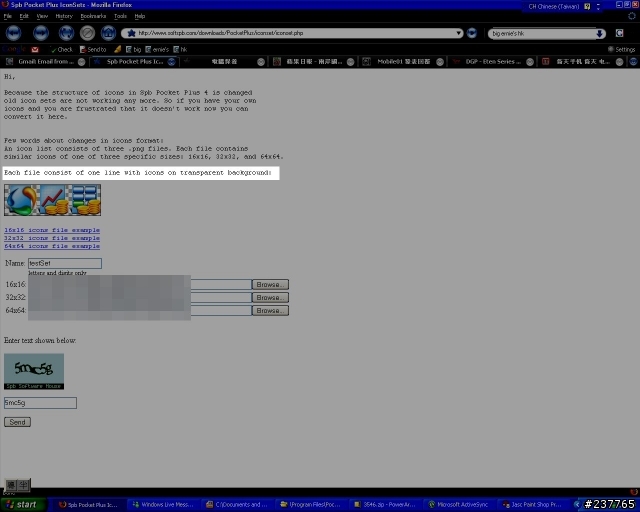Close the Mobile01 tab
Viewport: 640px width, 512px height.
440,62
